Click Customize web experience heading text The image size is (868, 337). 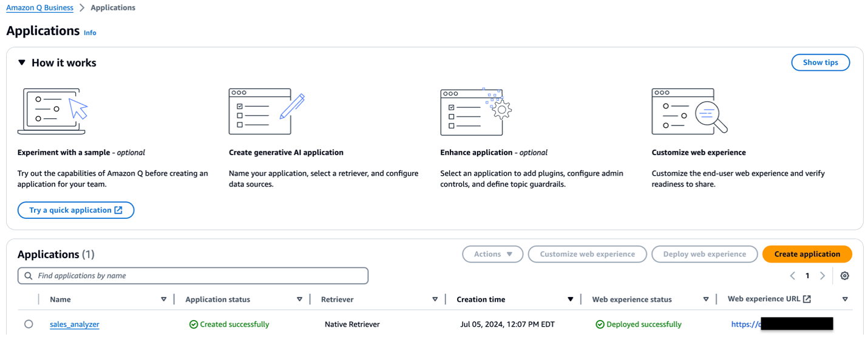699,153
